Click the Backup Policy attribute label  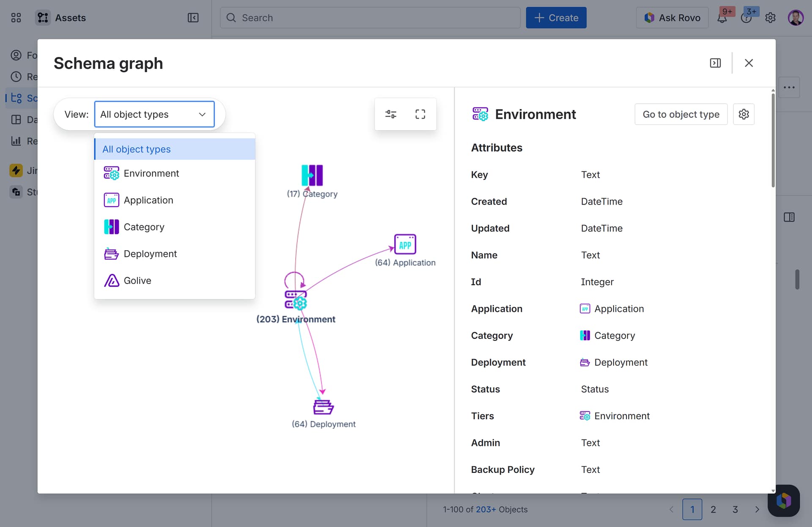click(503, 470)
